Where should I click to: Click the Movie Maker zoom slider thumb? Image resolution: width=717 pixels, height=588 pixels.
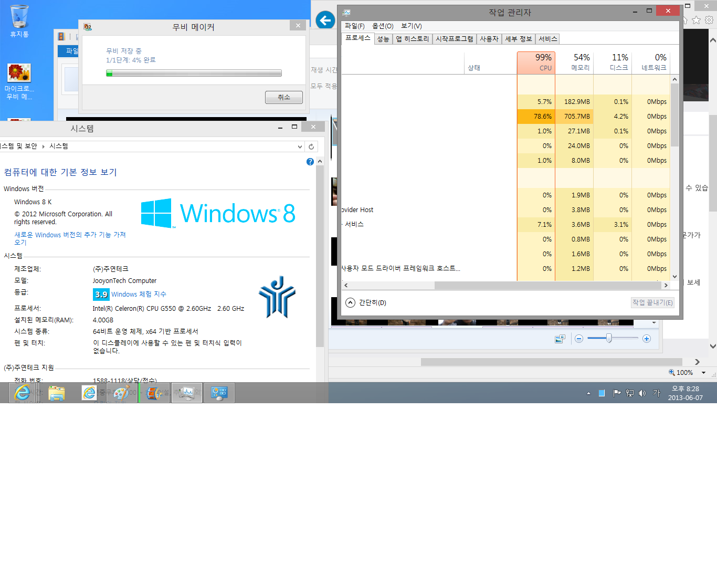tap(609, 339)
